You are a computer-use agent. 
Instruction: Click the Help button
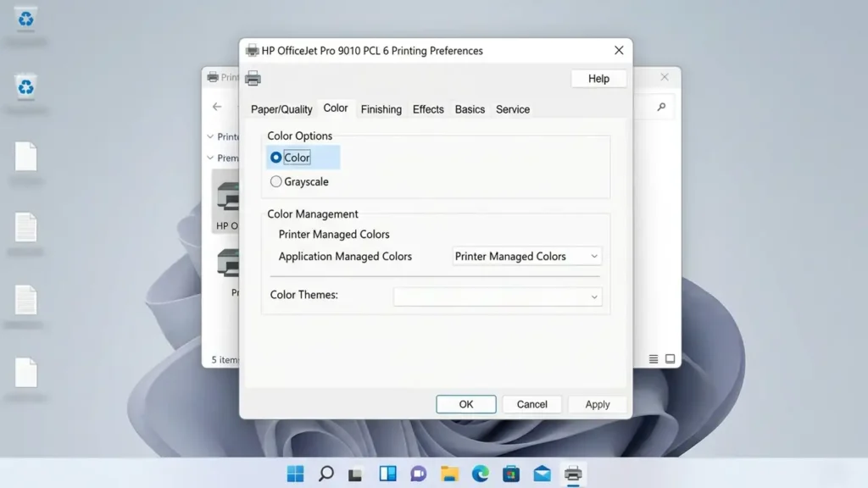tap(598, 79)
